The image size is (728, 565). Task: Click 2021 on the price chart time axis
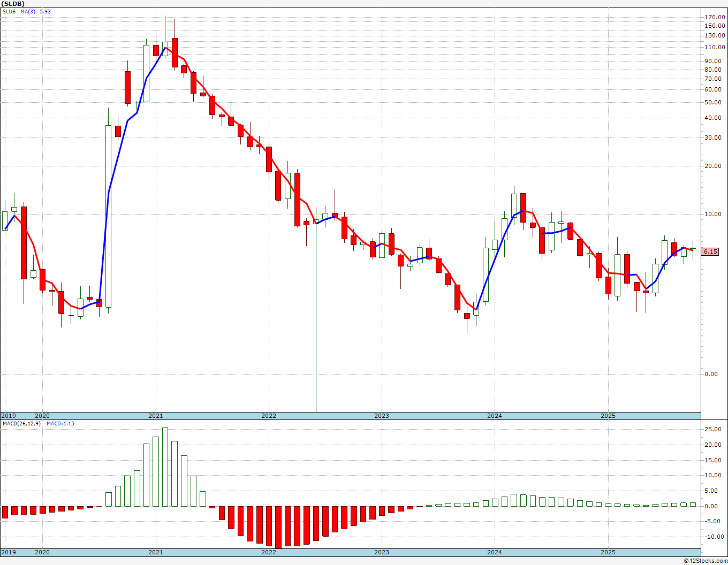[x=155, y=416]
